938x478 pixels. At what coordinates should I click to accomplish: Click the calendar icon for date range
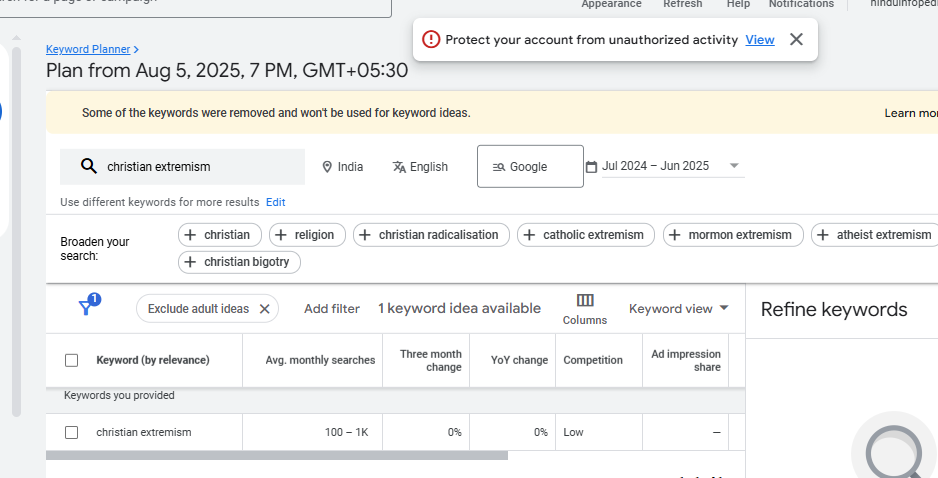click(591, 166)
